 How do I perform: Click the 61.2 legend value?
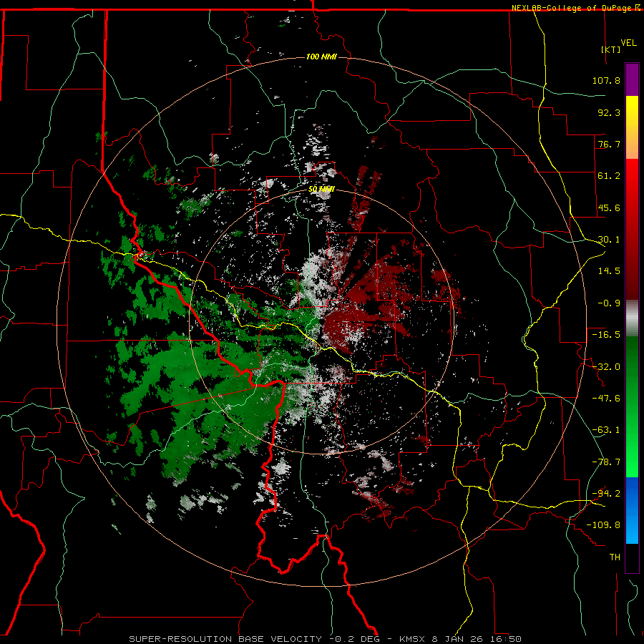pyautogui.click(x=609, y=176)
